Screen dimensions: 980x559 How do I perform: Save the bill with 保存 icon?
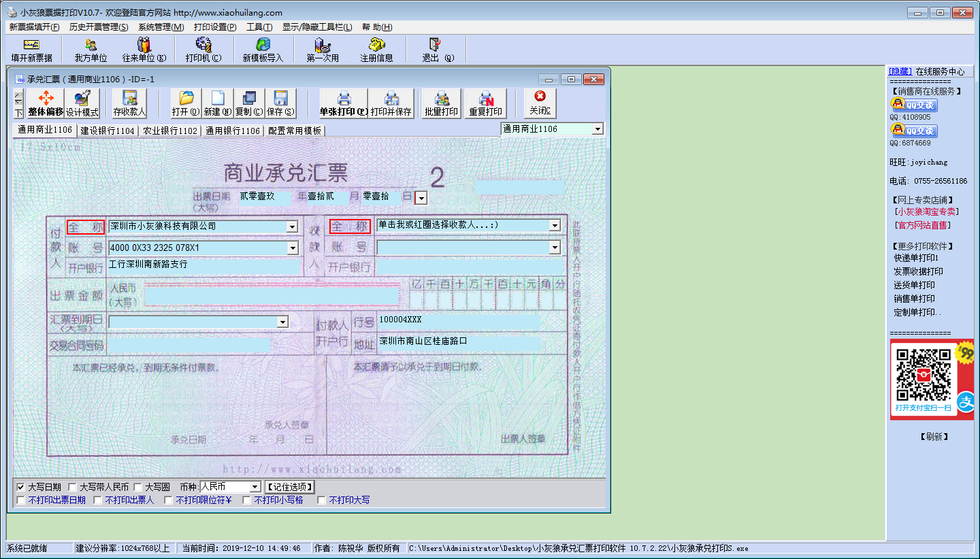pos(280,103)
